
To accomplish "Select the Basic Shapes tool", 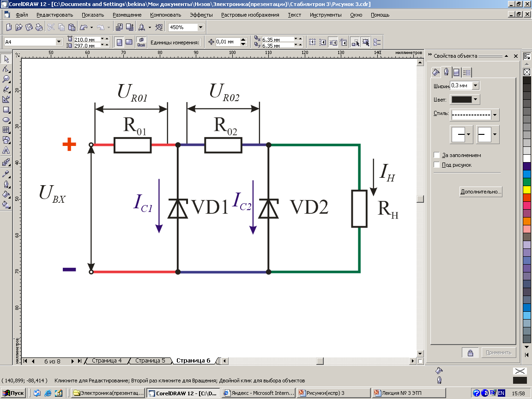I will click(x=6, y=140).
